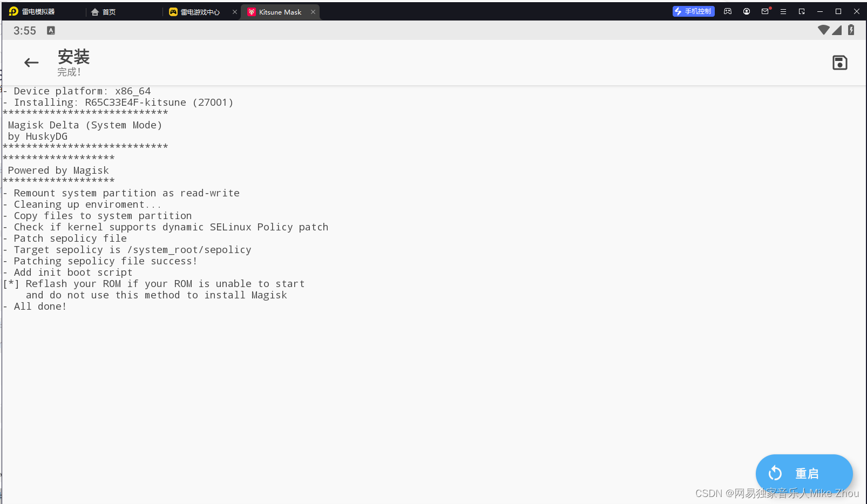The image size is (867, 504).
Task: Click 'Copy files to system partition' line
Action: [97, 216]
